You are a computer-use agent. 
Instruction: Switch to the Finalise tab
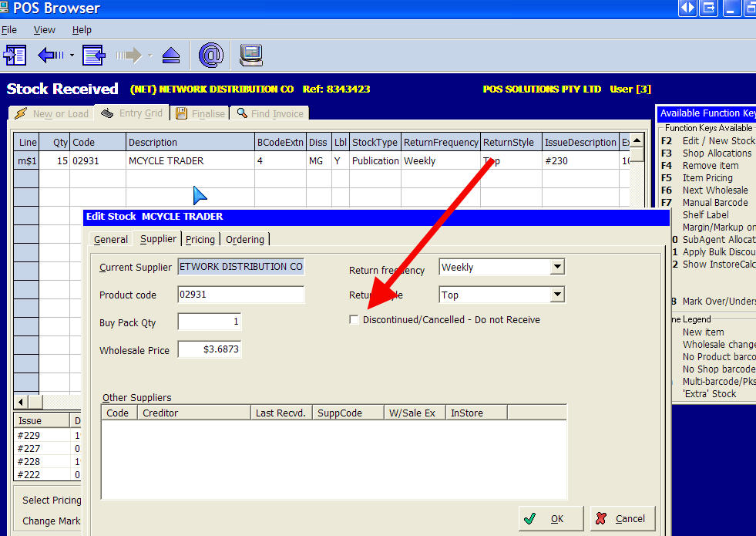point(200,113)
